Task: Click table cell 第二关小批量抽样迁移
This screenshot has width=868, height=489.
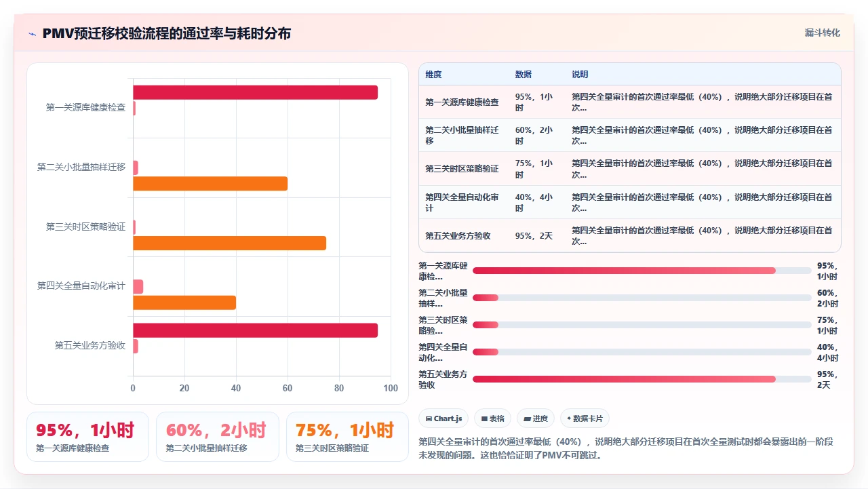Action: click(464, 136)
